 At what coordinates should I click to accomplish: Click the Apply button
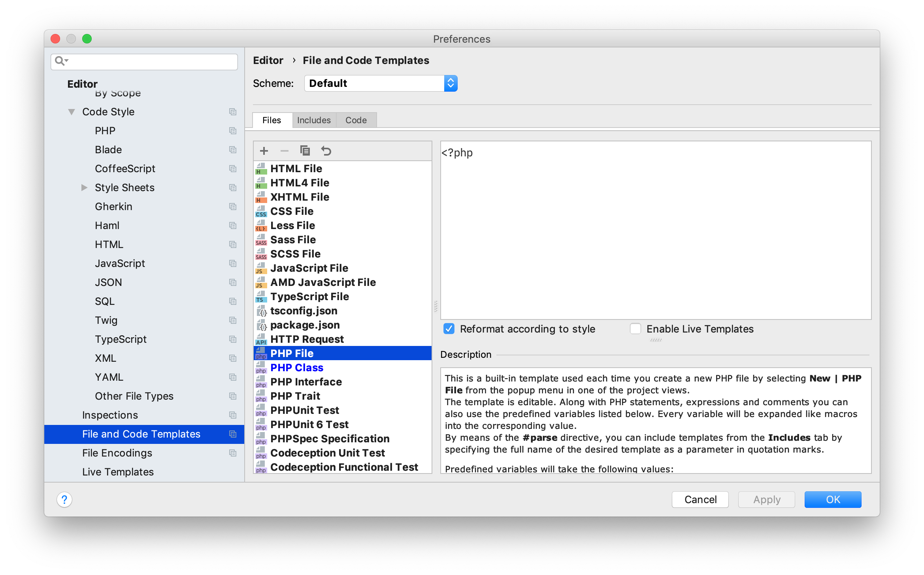tap(767, 500)
